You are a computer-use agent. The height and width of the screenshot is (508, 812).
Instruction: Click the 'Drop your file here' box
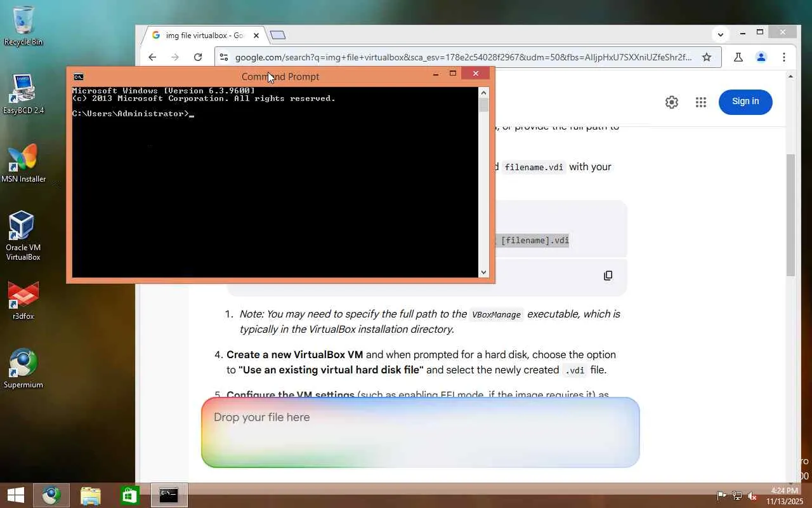pyautogui.click(x=420, y=432)
